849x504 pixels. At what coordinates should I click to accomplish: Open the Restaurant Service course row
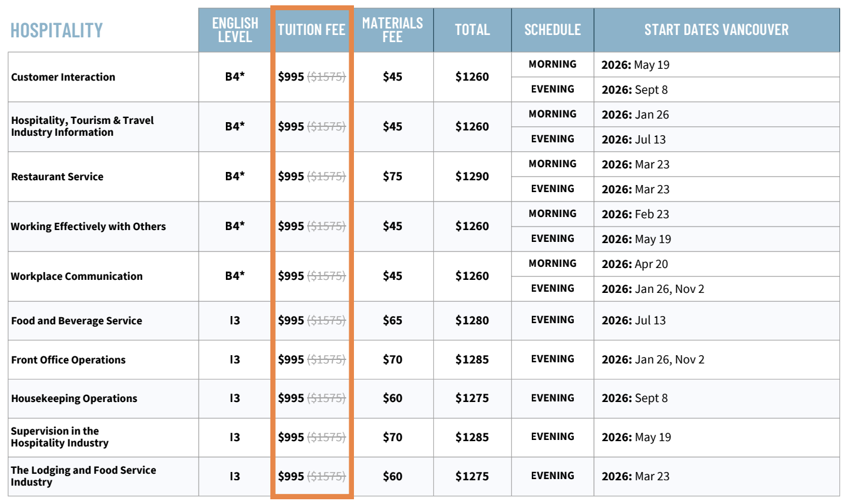[58, 177]
